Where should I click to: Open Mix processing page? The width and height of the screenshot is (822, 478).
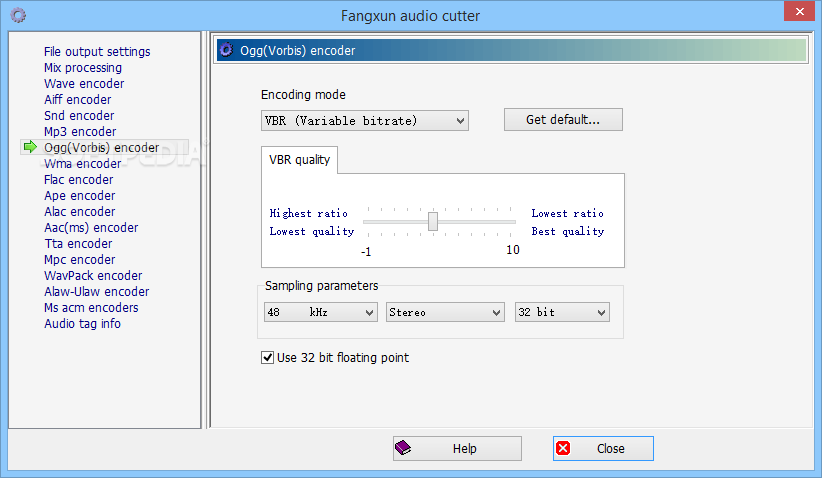[83, 68]
